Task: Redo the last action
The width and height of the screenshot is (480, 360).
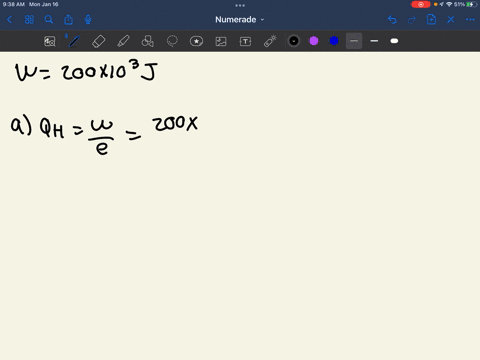Action: [412, 20]
